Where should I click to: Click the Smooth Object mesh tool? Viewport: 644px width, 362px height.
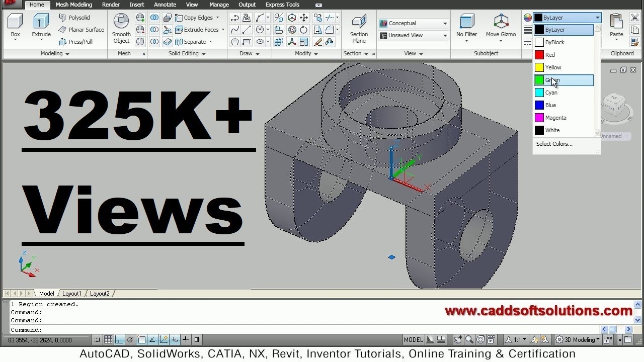[121, 29]
